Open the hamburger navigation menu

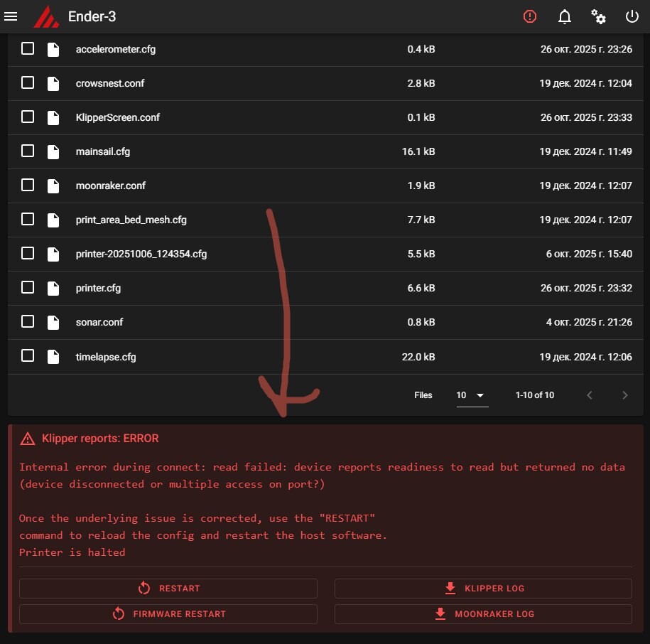11,16
